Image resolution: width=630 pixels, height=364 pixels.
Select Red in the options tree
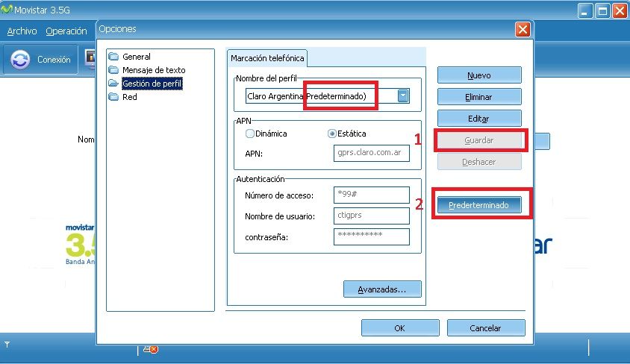130,97
